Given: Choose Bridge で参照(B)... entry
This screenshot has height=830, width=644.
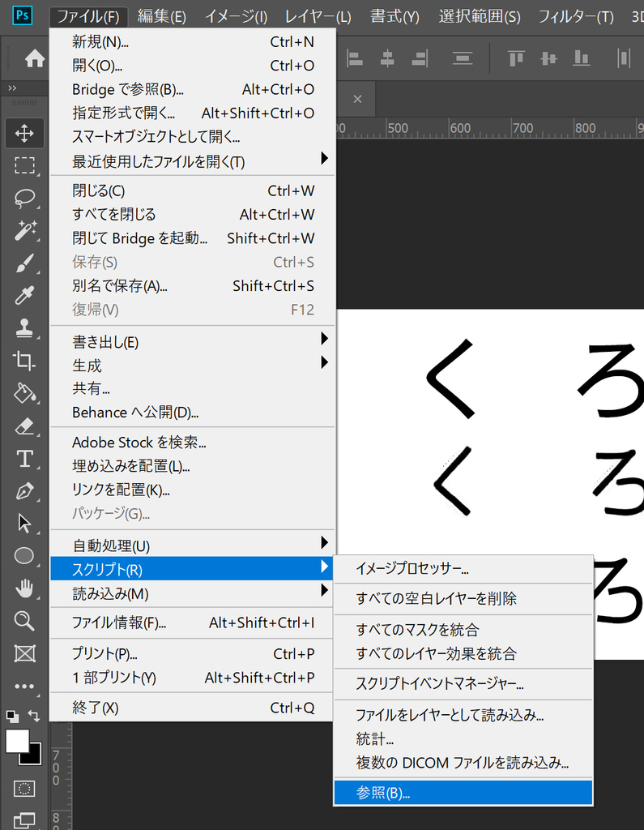Looking at the screenshot, I should 193,89.
